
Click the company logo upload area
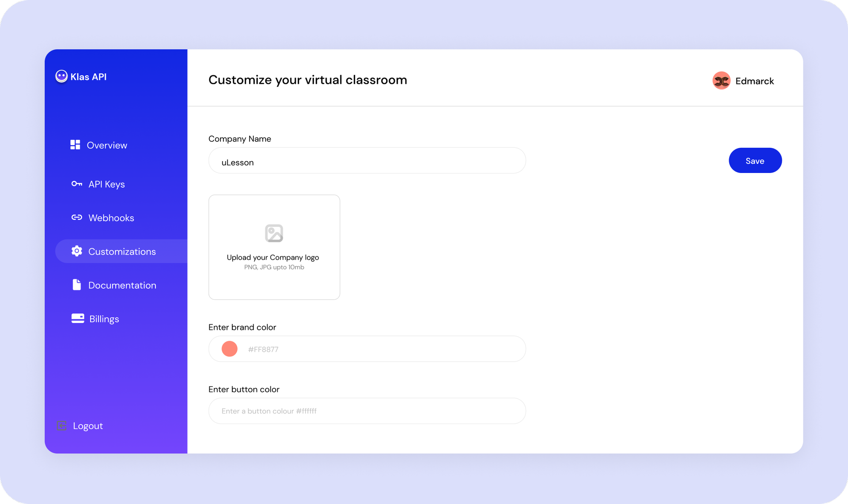point(274,247)
